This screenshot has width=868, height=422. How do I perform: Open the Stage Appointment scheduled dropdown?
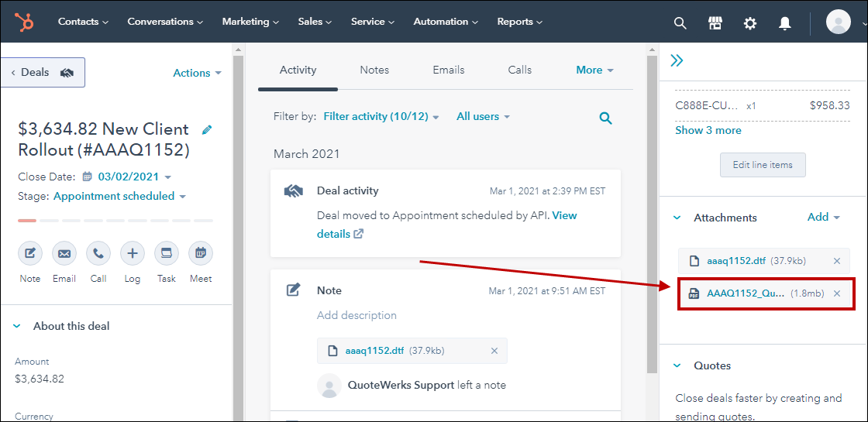119,197
